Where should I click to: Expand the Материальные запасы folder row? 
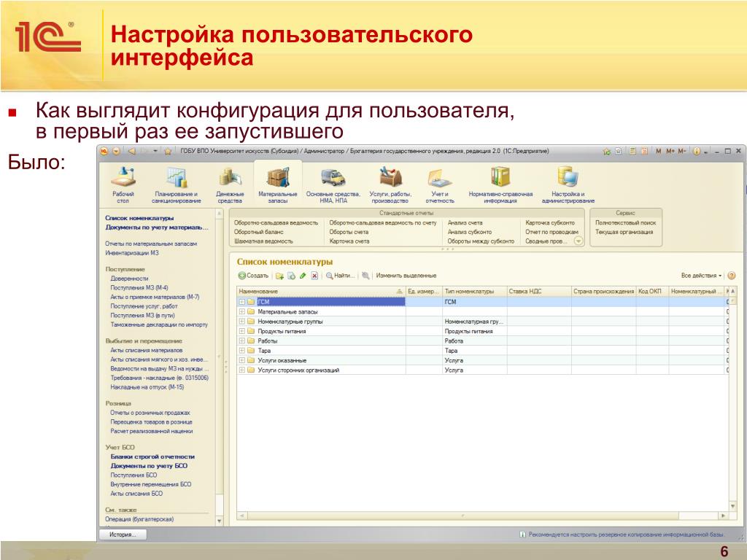tap(242, 311)
